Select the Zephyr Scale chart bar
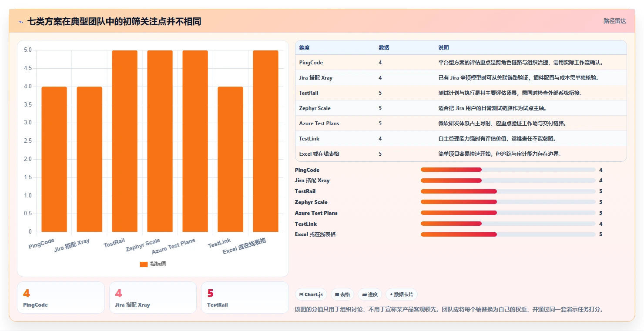Image resolution: width=644 pixels, height=331 pixels. 160,141
